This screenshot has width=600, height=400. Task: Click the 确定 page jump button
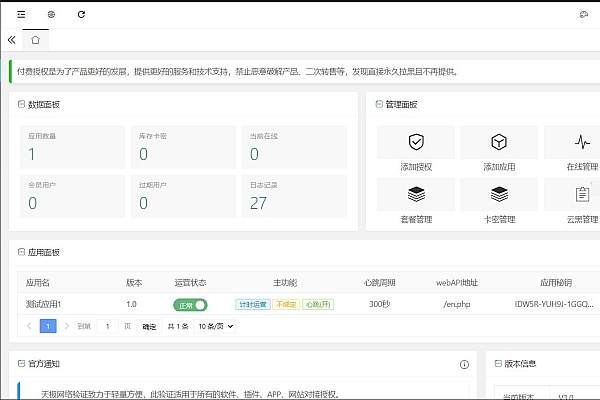click(x=149, y=326)
